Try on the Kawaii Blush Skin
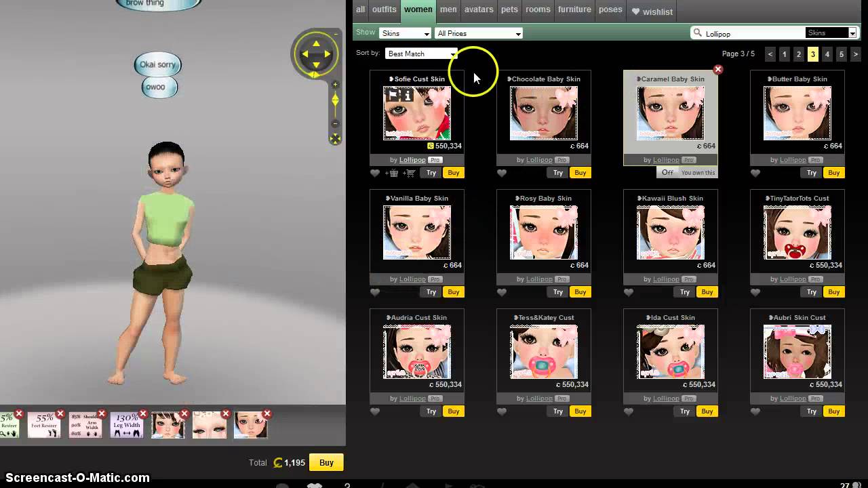The image size is (868, 488). click(x=685, y=292)
